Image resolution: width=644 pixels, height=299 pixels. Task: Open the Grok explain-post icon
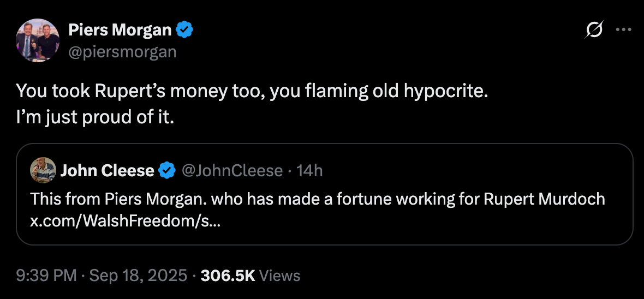pyautogui.click(x=594, y=30)
